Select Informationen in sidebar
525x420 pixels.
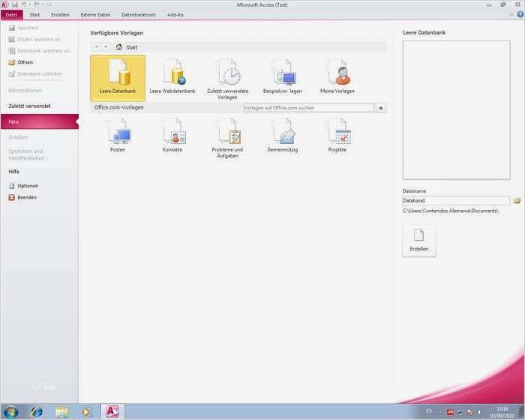pyautogui.click(x=25, y=91)
